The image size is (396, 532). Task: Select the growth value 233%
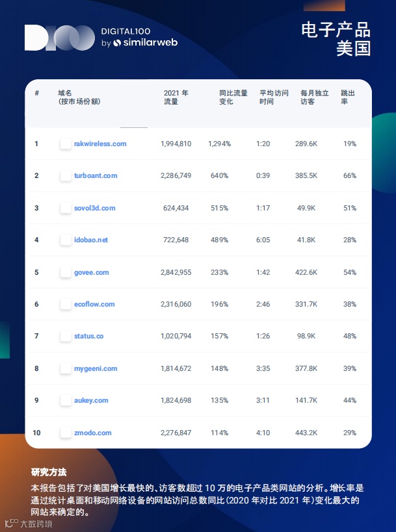click(219, 272)
